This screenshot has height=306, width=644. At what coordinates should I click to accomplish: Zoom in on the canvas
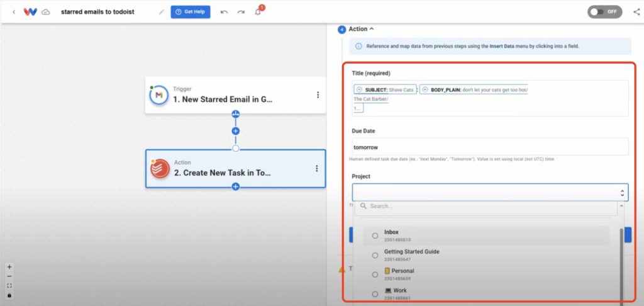click(9, 267)
